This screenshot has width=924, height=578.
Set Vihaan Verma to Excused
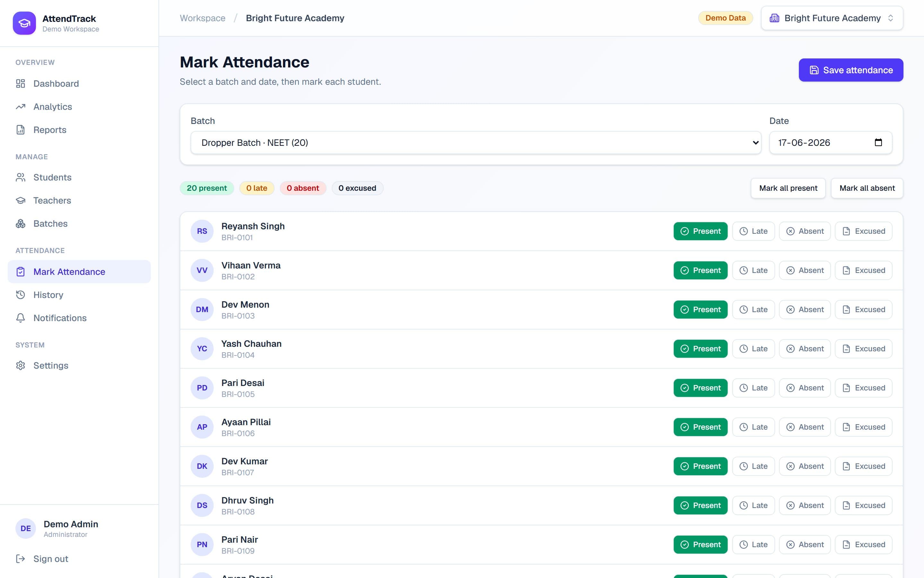coord(863,270)
